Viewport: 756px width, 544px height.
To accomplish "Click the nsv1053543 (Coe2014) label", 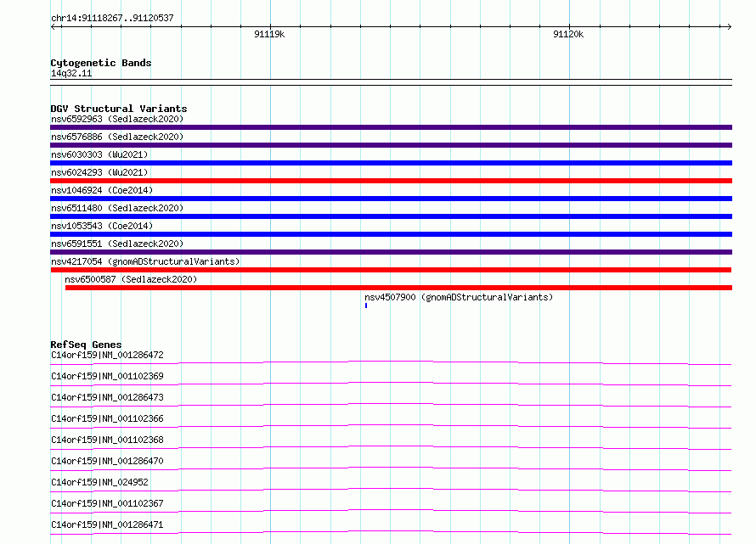I will [x=102, y=226].
